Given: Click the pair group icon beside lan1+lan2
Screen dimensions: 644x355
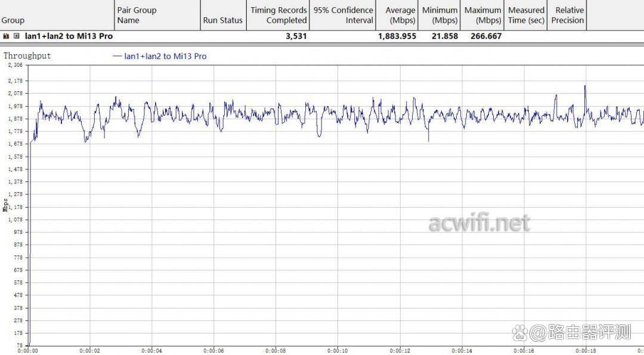Looking at the screenshot, I should tap(6, 36).
